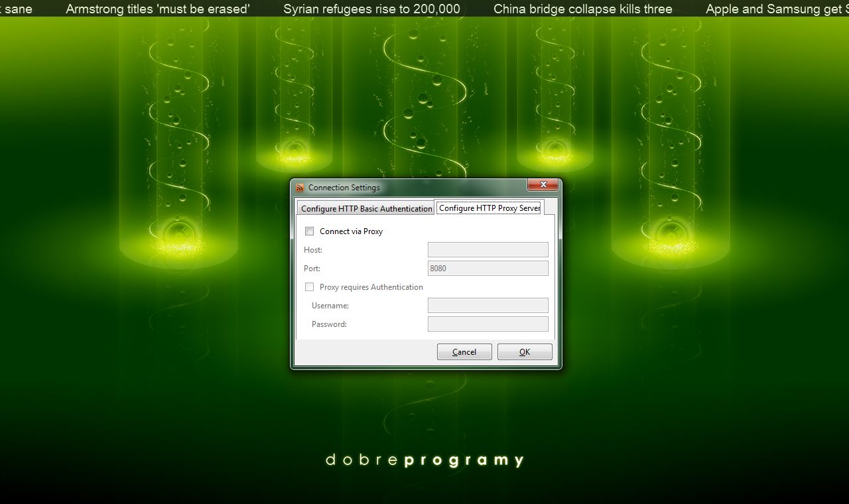Toggle Proxy requires Authentication checkbox

[x=309, y=287]
